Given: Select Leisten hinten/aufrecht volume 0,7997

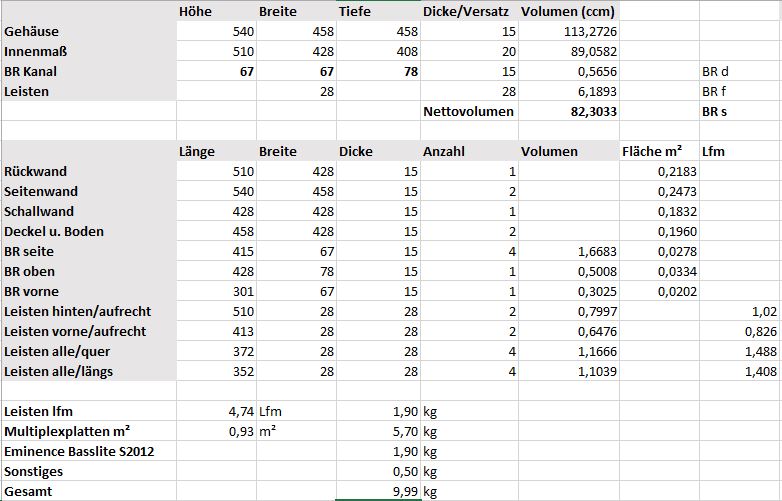Looking at the screenshot, I should pos(569,311).
